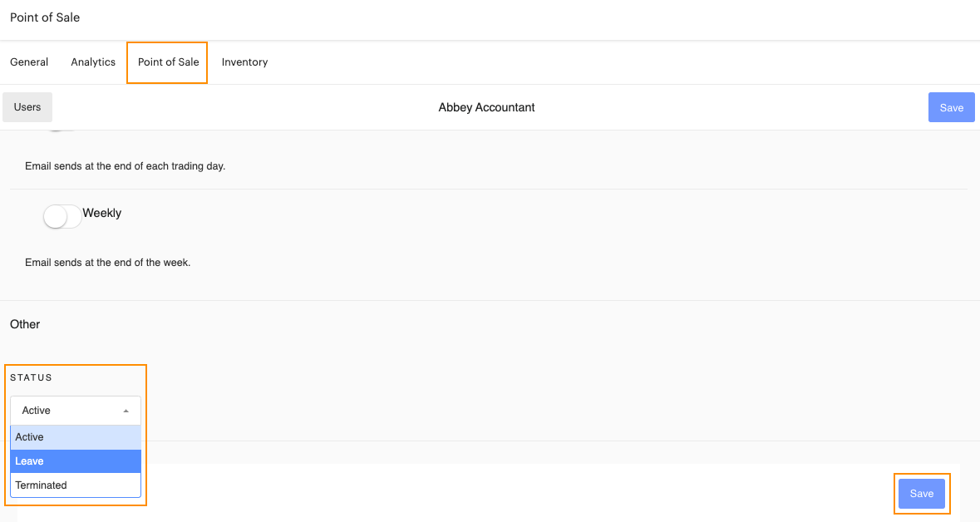Open the Analytics tab
The image size is (980, 522).
(92, 62)
